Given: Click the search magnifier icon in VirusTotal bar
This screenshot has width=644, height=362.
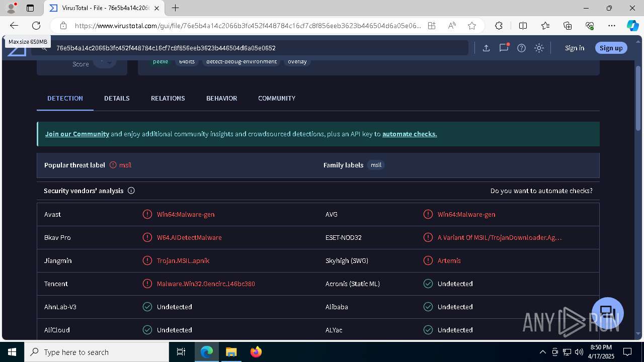Looking at the screenshot, I should coord(44,48).
